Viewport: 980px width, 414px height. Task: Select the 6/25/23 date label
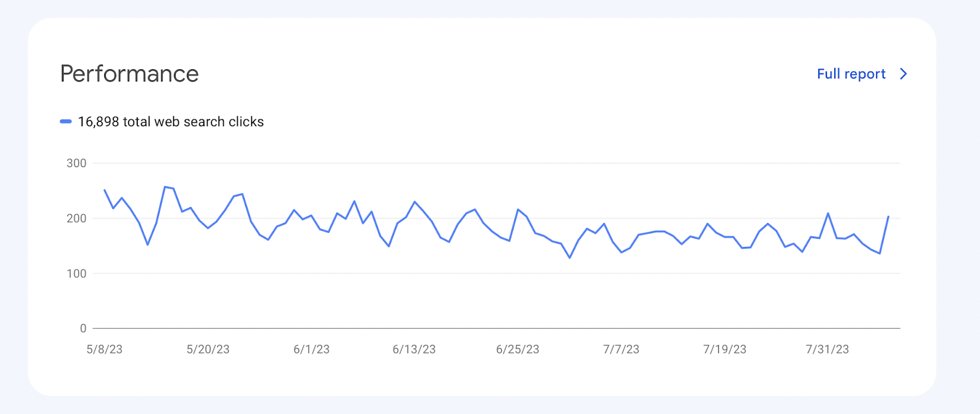(x=518, y=349)
